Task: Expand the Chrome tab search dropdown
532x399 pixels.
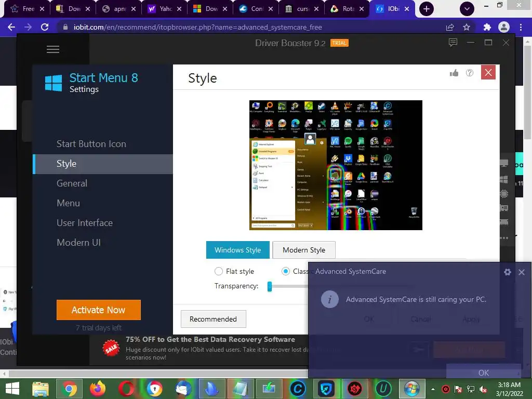Action: pyautogui.click(x=467, y=9)
